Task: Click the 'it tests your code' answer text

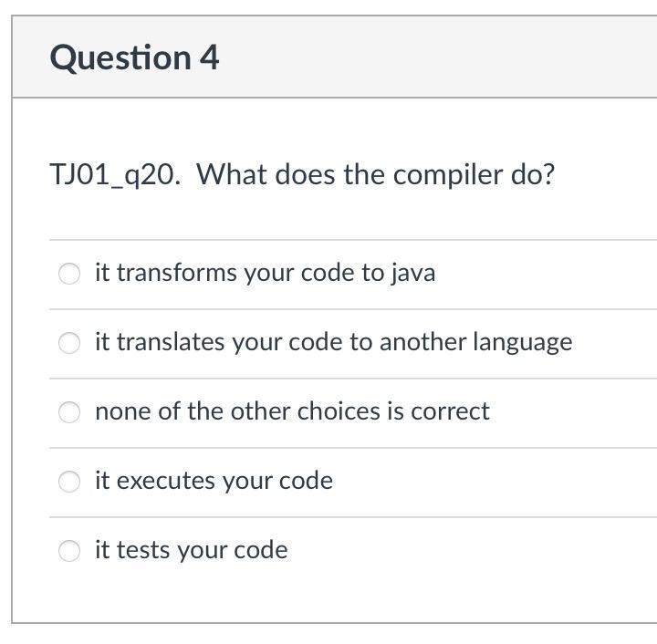Action: pyautogui.click(x=192, y=550)
